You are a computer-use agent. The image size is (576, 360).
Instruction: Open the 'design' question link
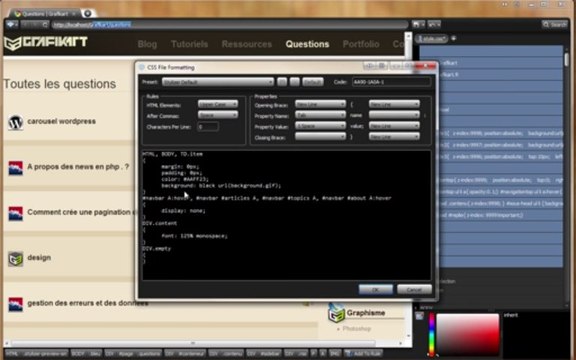point(39,258)
